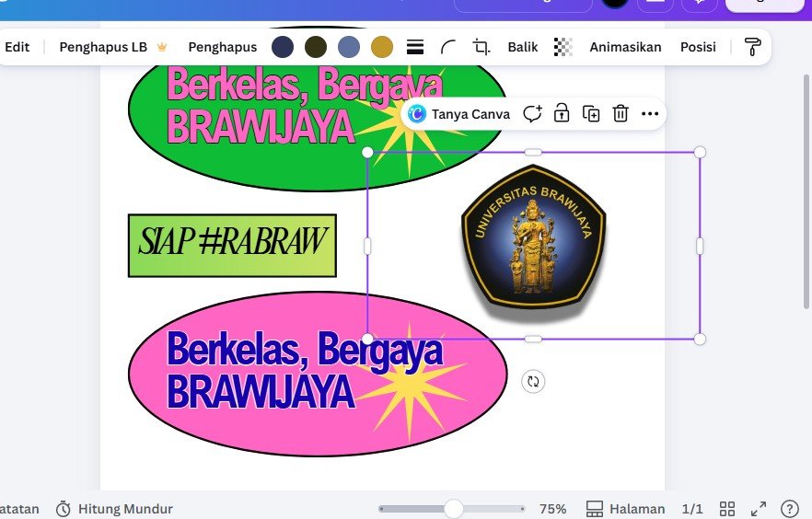This screenshot has width=812, height=519.
Task: Open the Balik flip menu
Action: tap(523, 47)
